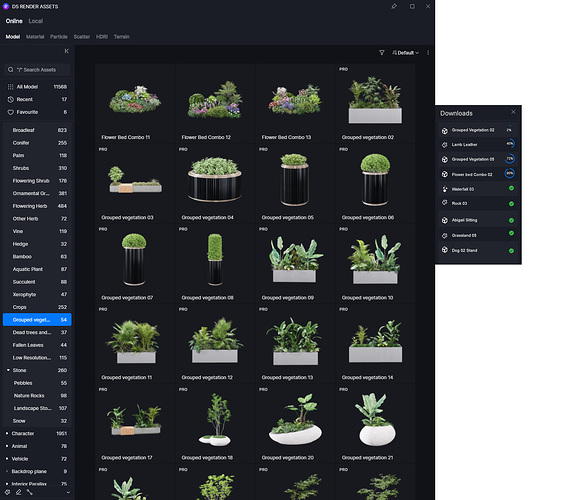
Task: Select the Conifer category
Action: coord(37,143)
